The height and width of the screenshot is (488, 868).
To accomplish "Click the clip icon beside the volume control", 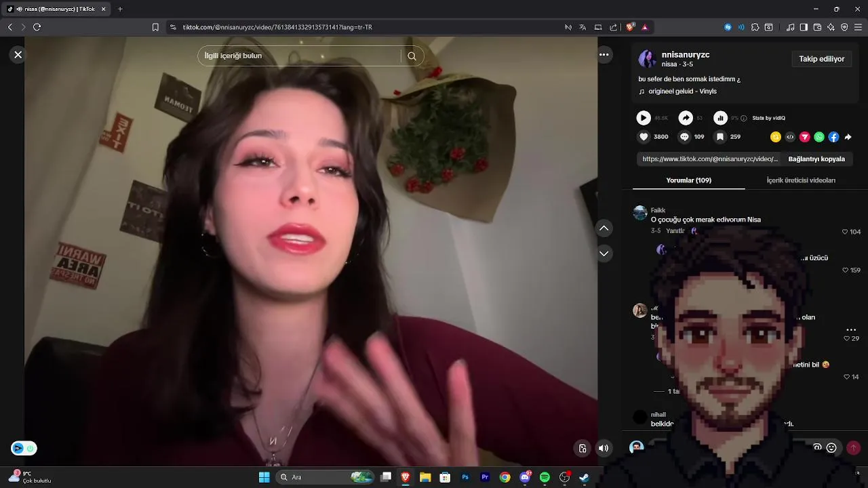I will tap(583, 448).
